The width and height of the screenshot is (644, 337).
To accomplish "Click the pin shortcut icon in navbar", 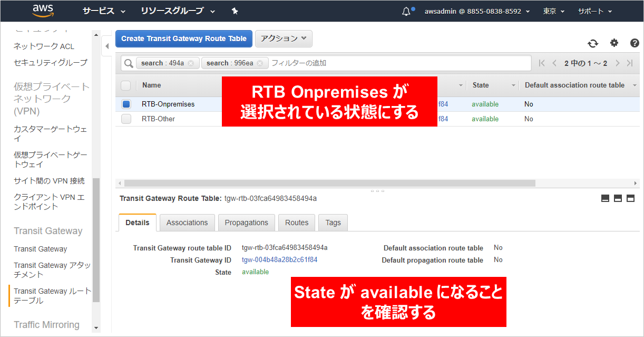I will 235,11.
